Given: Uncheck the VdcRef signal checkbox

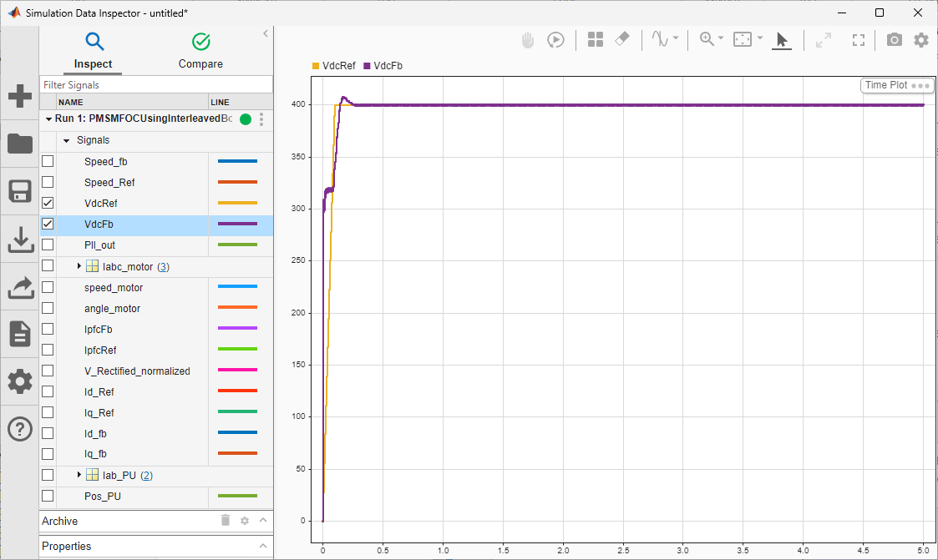Looking at the screenshot, I should [x=48, y=203].
